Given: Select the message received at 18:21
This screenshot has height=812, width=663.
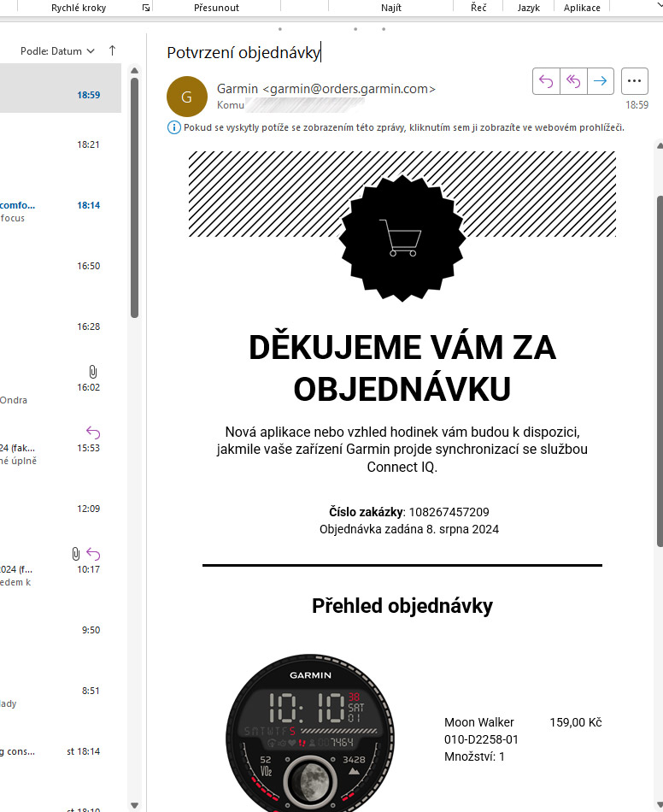Looking at the screenshot, I should tap(61, 144).
